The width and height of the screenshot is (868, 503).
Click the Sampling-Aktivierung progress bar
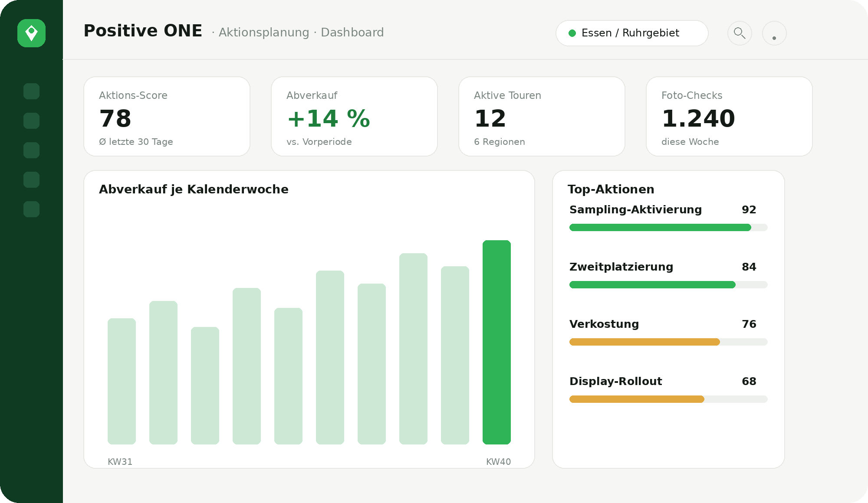pyautogui.click(x=668, y=227)
